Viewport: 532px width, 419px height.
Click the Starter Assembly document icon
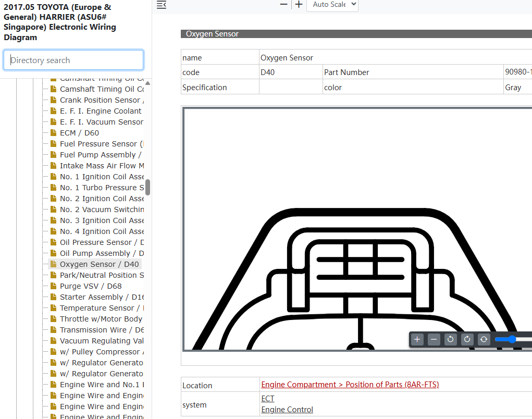(53, 297)
